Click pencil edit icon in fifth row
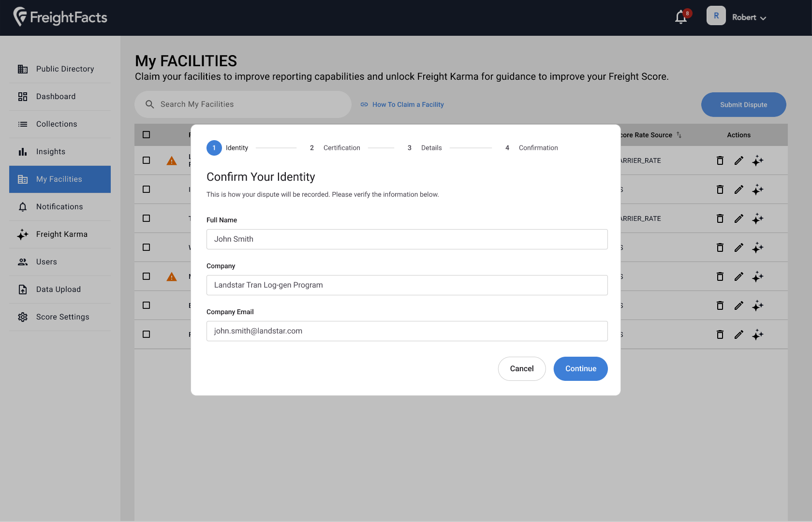Screen dimensions: 812x522 [x=738, y=276]
